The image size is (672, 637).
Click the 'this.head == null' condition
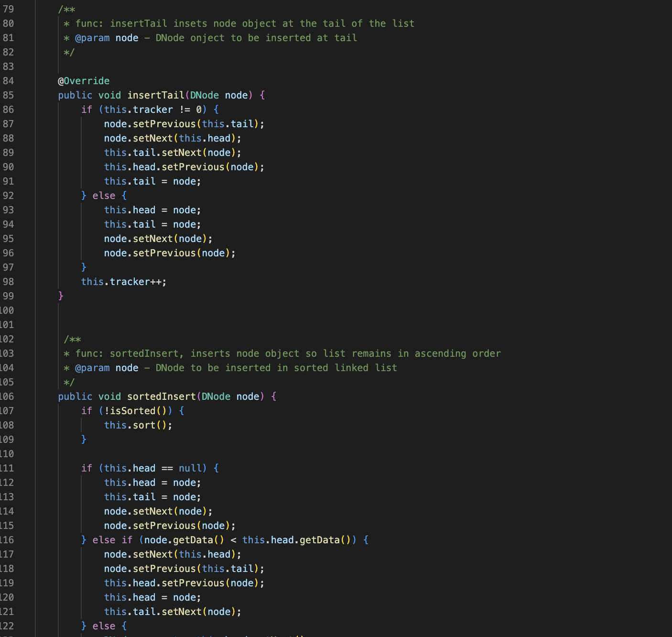point(153,468)
